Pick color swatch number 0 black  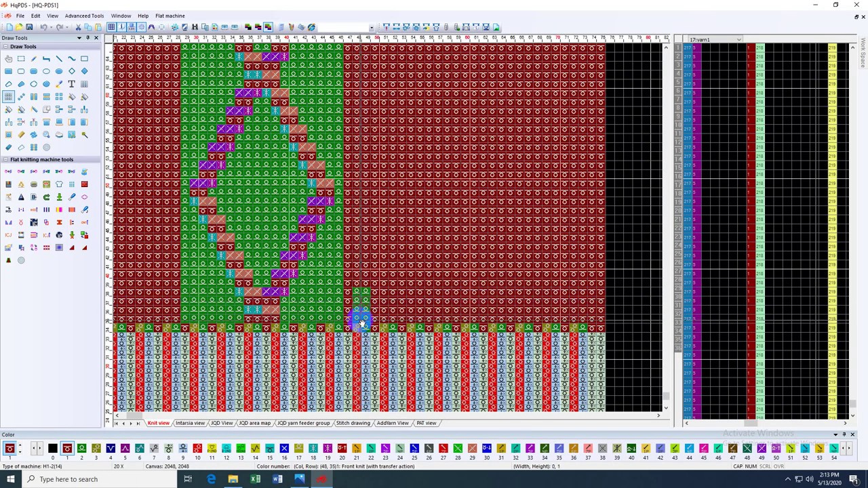tap(52, 448)
